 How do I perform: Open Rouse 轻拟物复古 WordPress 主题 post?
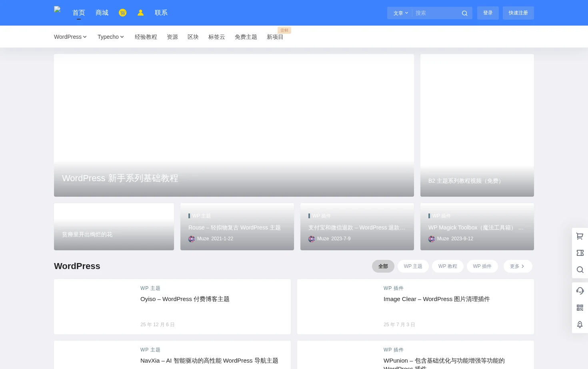tap(234, 227)
